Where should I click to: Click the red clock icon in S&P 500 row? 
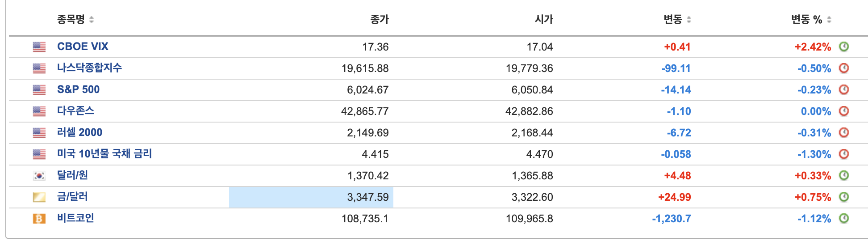coord(843,89)
